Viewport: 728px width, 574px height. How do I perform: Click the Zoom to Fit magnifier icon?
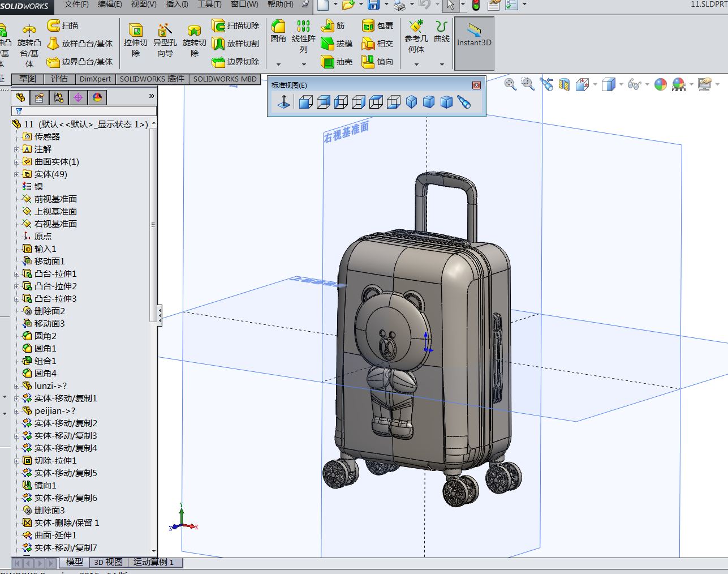pyautogui.click(x=510, y=84)
